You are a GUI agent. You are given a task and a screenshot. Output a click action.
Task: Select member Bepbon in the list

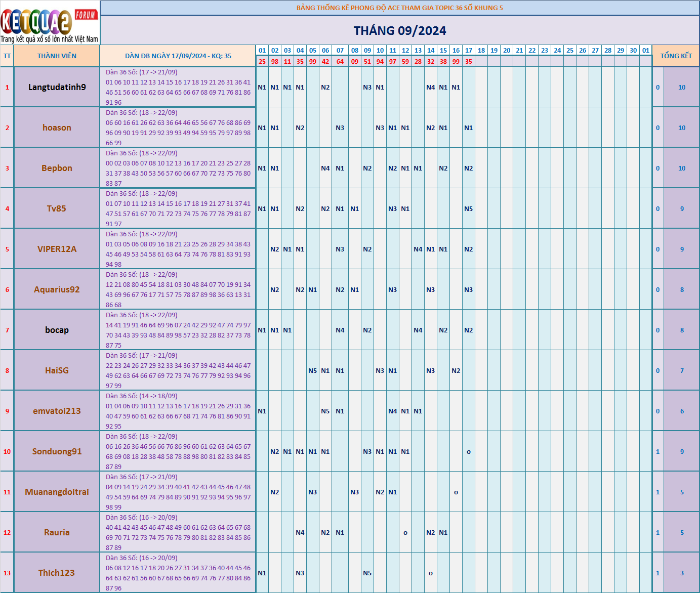(57, 168)
